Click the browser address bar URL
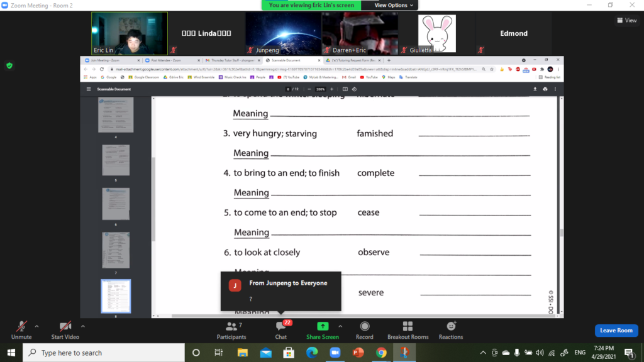The width and height of the screenshot is (644, 362). click(x=296, y=69)
